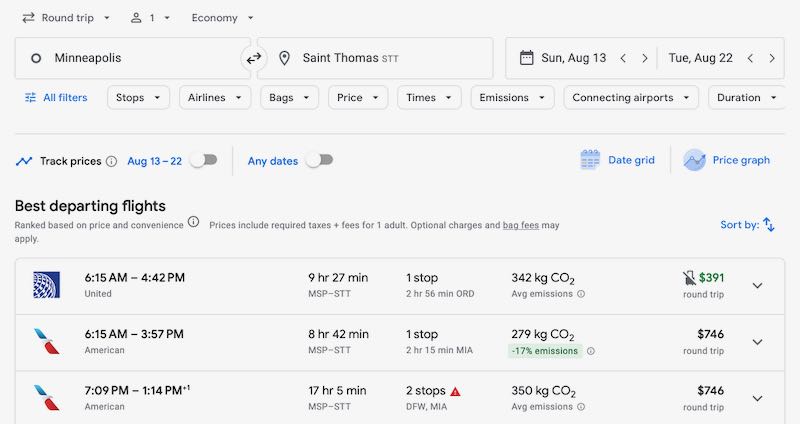This screenshot has height=424, width=800.
Task: Click the 2 stops warning triangle icon
Action: click(x=455, y=391)
